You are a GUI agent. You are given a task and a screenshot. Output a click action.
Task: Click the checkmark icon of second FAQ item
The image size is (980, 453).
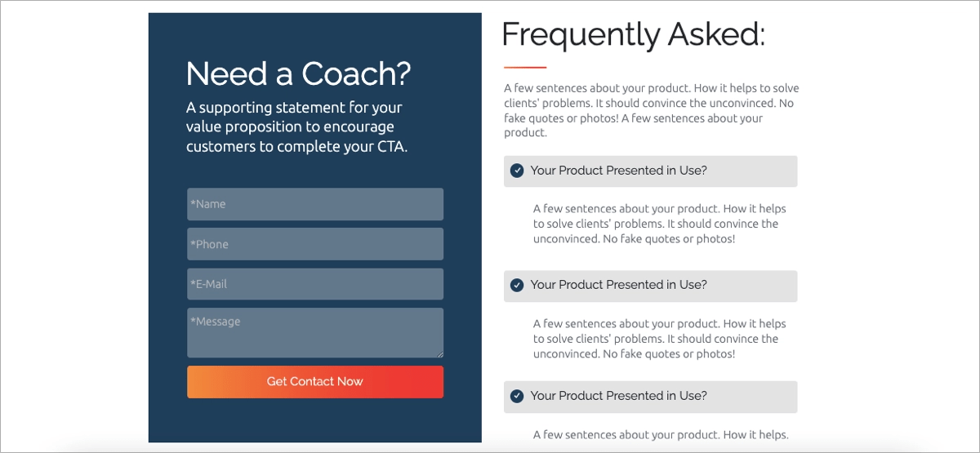point(517,285)
